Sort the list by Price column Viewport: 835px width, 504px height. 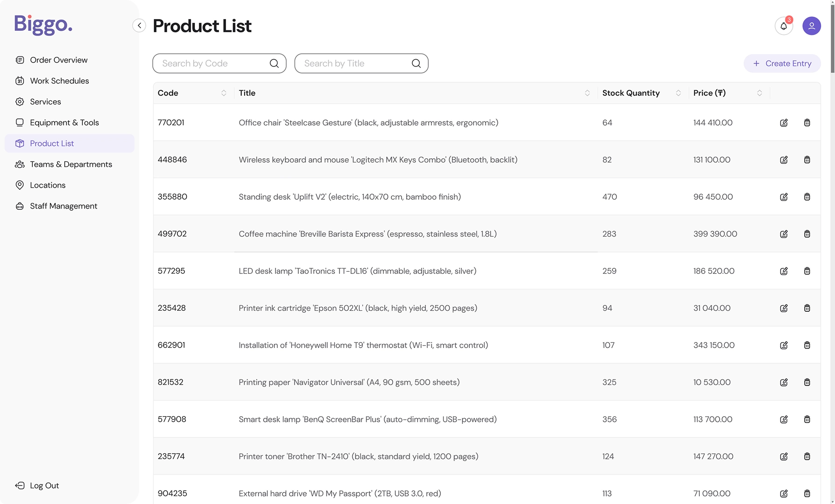(x=759, y=93)
